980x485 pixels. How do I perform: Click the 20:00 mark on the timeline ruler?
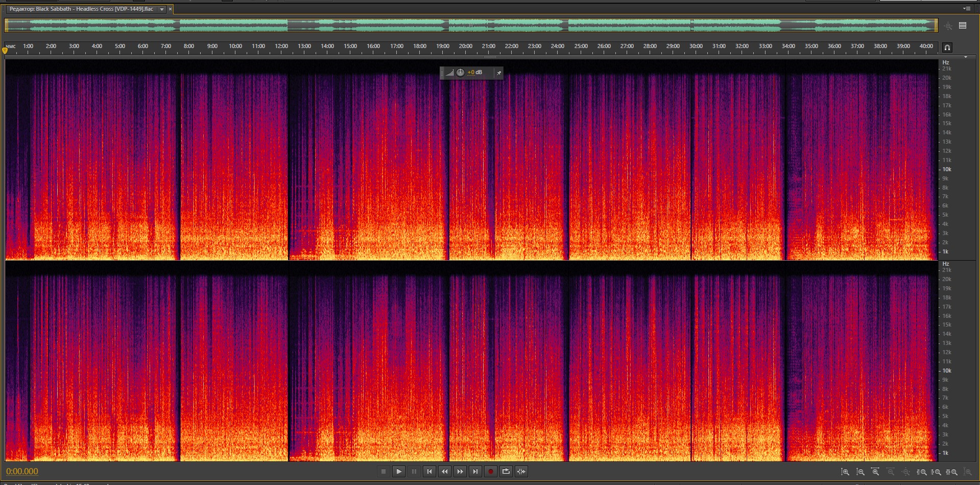click(x=465, y=47)
